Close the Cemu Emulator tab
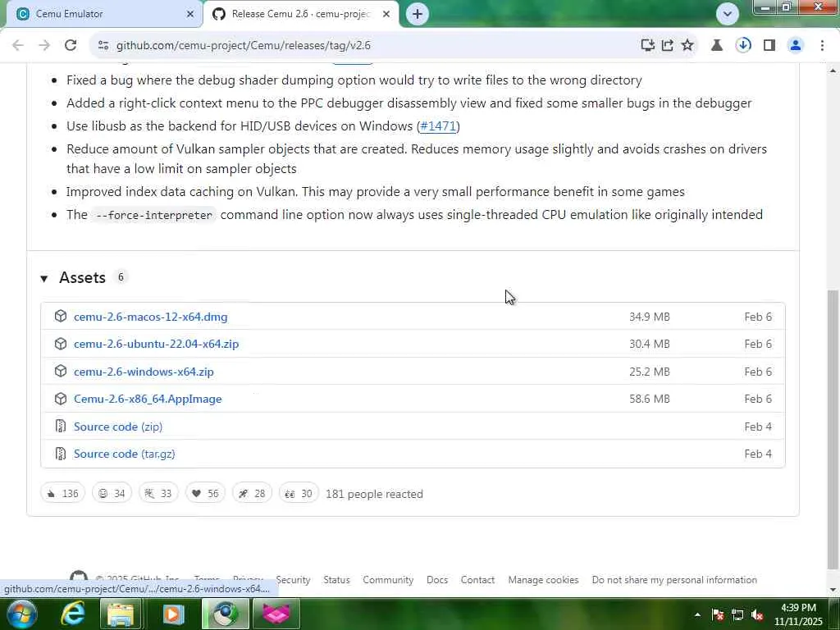The width and height of the screenshot is (840, 630). click(x=190, y=14)
